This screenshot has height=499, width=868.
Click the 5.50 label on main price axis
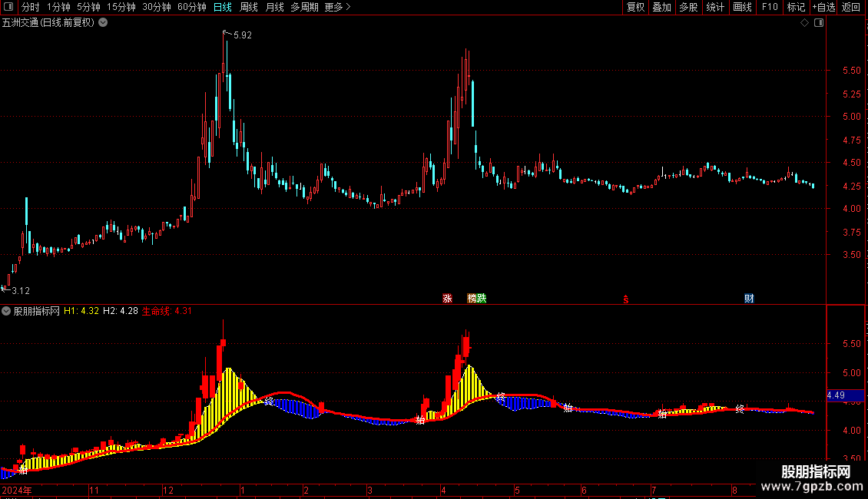pos(852,71)
